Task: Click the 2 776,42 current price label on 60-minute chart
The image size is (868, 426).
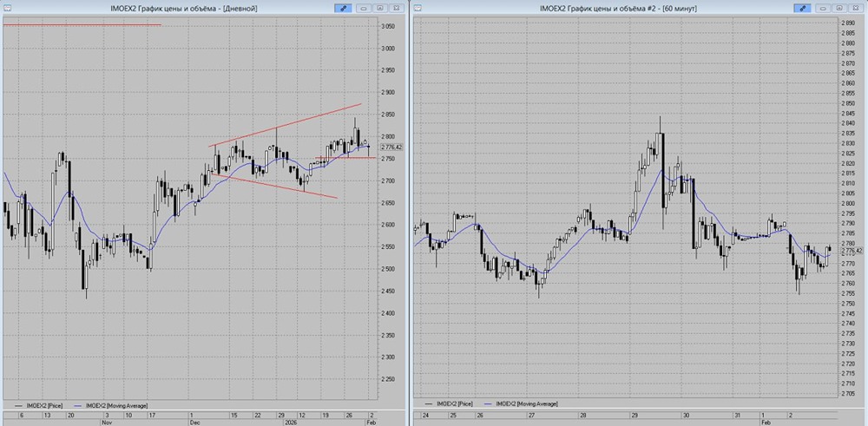Action: (852, 251)
